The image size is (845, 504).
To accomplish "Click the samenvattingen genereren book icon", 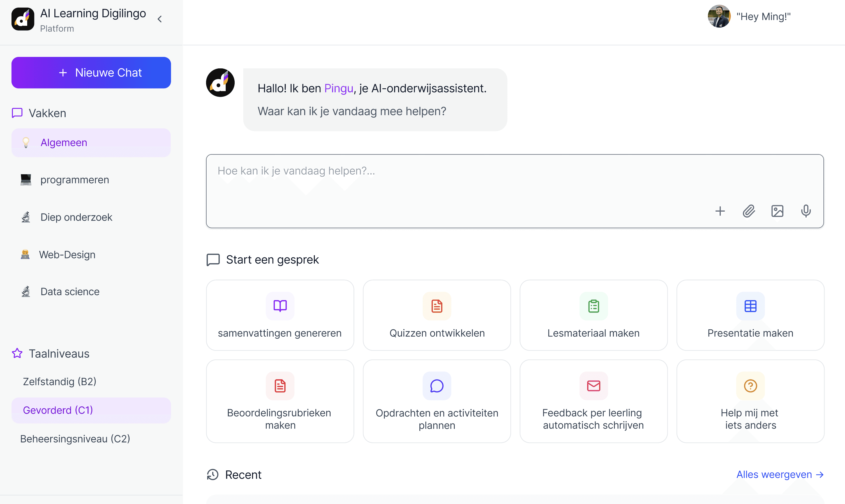I will point(280,306).
